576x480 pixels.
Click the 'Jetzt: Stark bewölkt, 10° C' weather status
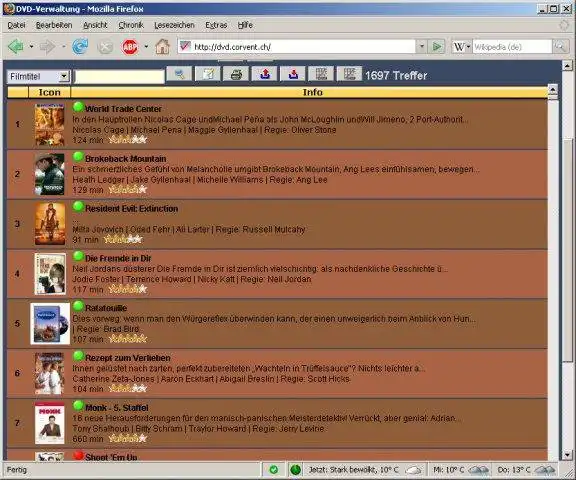(353, 470)
